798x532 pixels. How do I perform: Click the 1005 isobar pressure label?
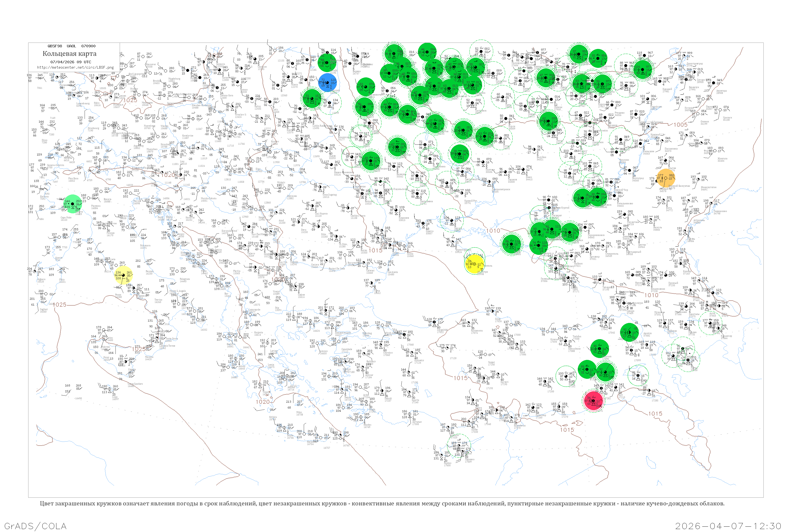point(680,124)
